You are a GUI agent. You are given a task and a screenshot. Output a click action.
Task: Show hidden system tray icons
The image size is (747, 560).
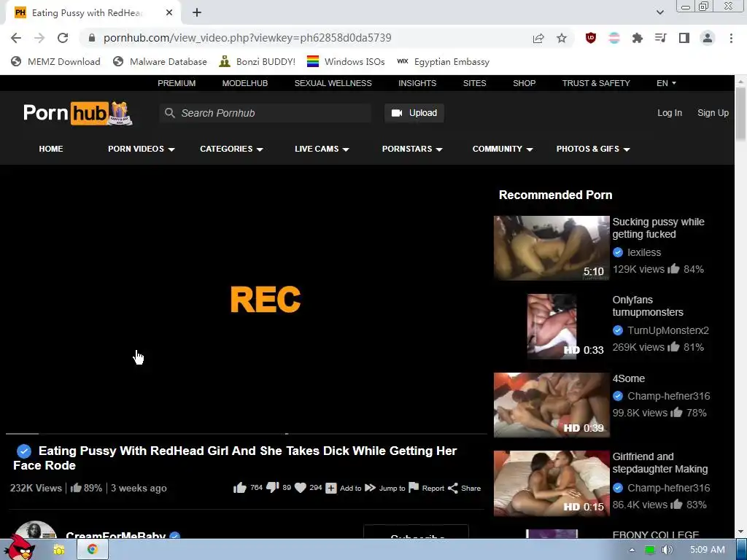point(632,550)
